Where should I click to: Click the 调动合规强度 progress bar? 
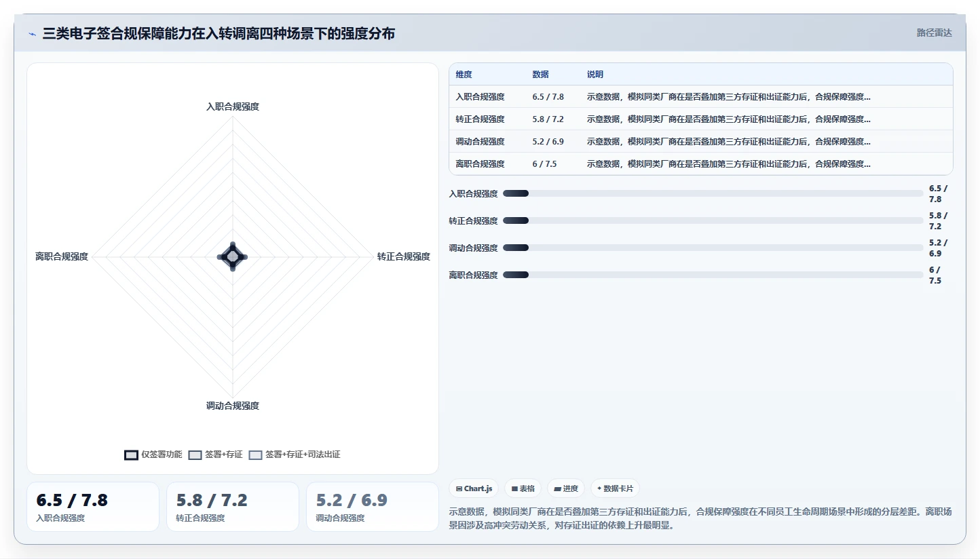(713, 248)
